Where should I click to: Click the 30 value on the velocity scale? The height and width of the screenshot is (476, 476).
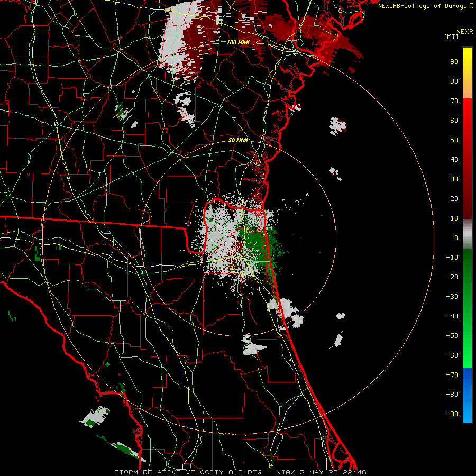pyautogui.click(x=454, y=179)
